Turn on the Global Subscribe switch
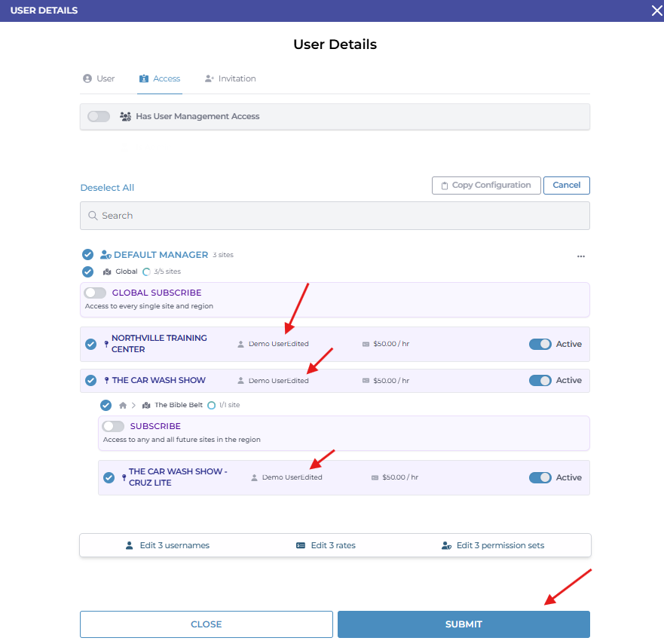 (96, 293)
